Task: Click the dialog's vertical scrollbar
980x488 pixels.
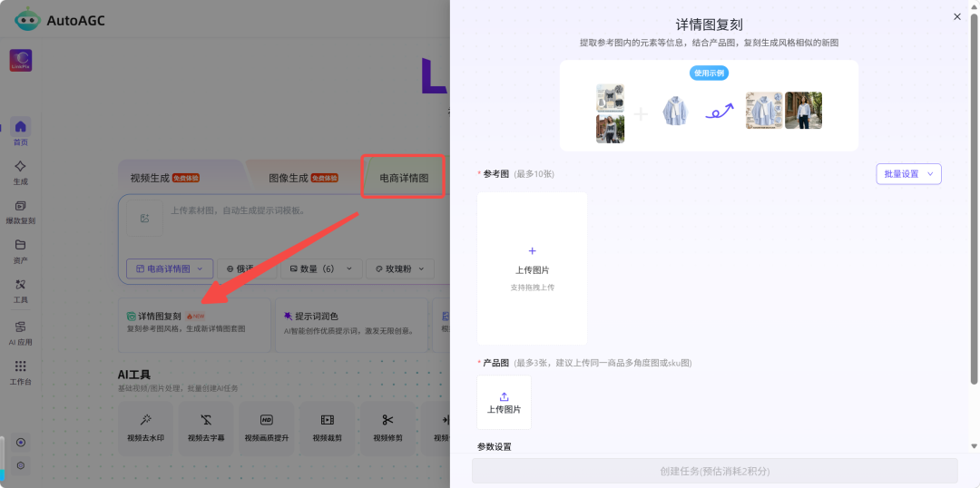Action: [974, 199]
